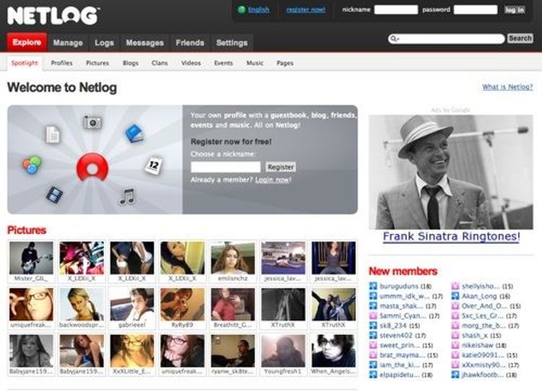542x392 pixels.
Task: Open the 'What is Netlog?' link
Action: (507, 87)
